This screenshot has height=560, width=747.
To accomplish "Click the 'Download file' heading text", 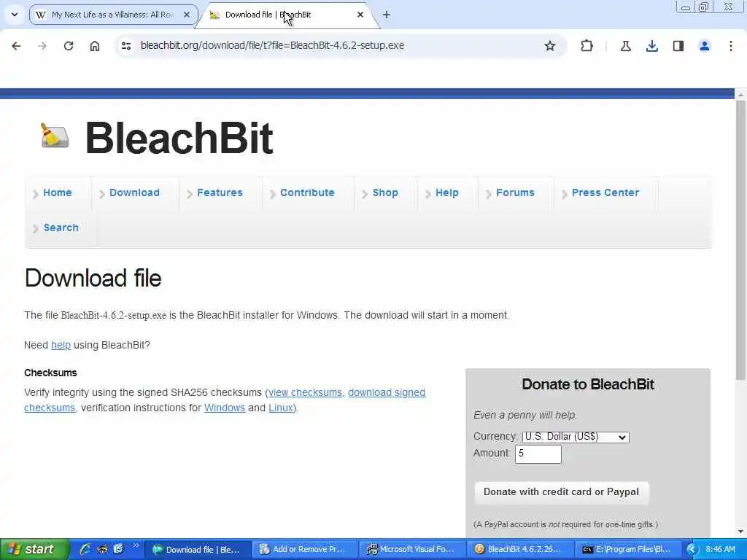I will pos(93,278).
